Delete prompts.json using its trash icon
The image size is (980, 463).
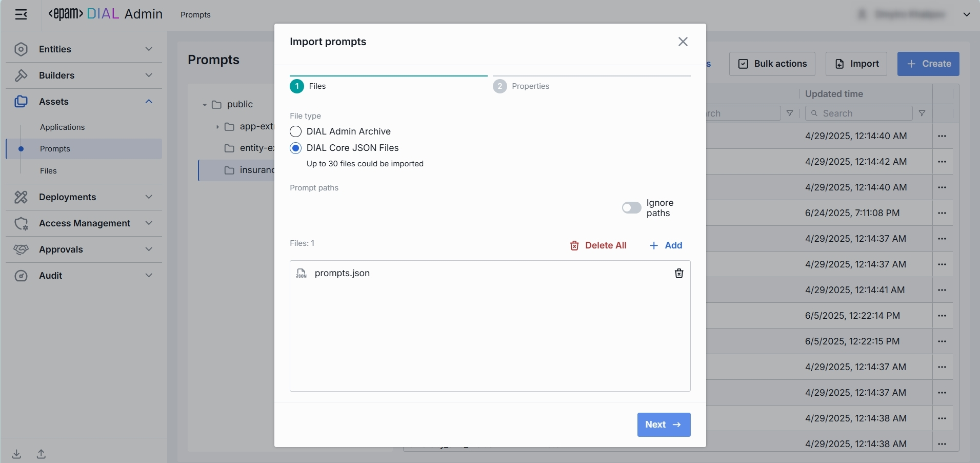(678, 274)
